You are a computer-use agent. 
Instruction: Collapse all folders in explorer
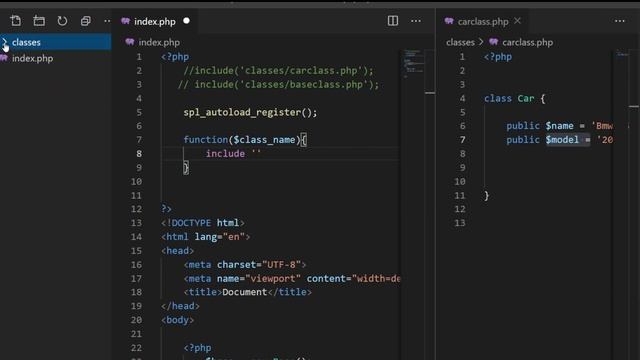click(85, 21)
